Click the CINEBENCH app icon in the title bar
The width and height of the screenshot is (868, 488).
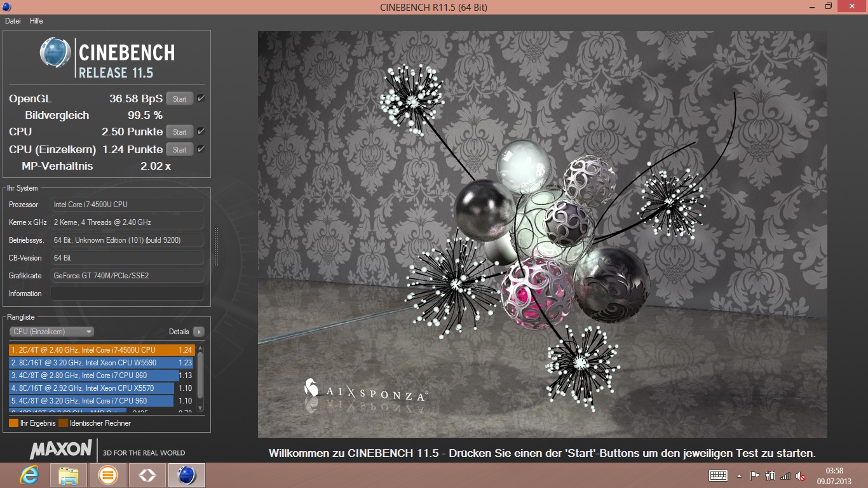pyautogui.click(x=6, y=7)
